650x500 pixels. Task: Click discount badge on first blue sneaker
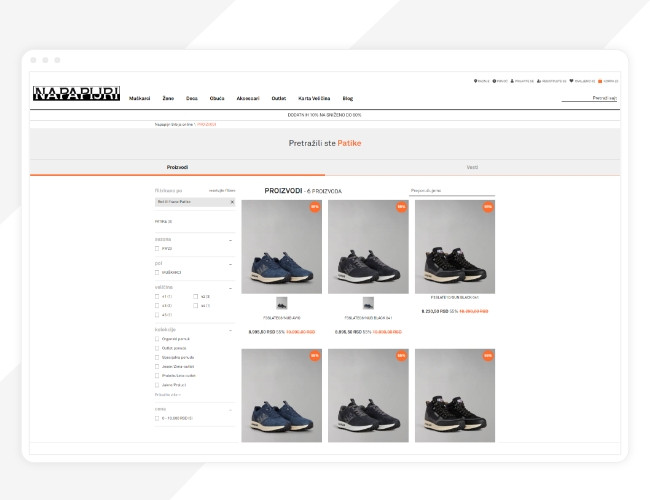click(315, 206)
